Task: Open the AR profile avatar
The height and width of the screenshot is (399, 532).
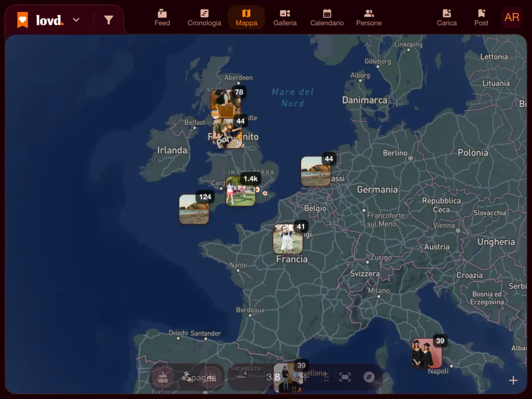Action: (512, 17)
